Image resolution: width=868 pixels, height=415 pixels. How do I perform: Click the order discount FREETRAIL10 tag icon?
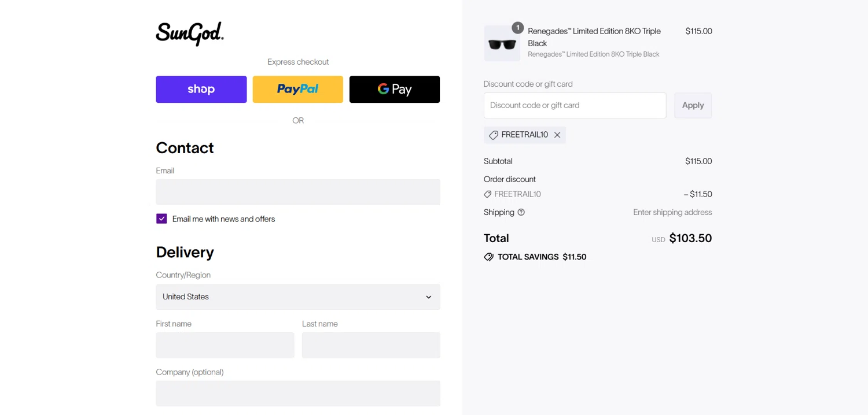coord(488,194)
